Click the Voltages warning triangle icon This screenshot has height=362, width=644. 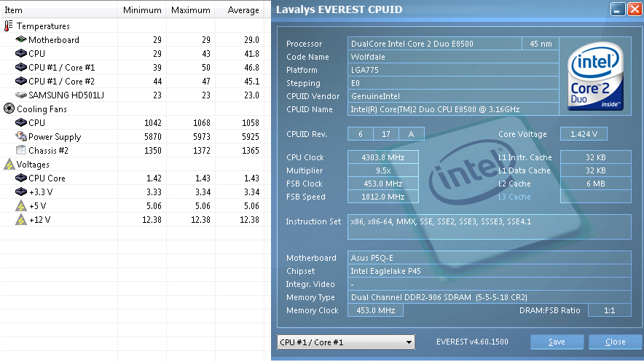[9, 164]
